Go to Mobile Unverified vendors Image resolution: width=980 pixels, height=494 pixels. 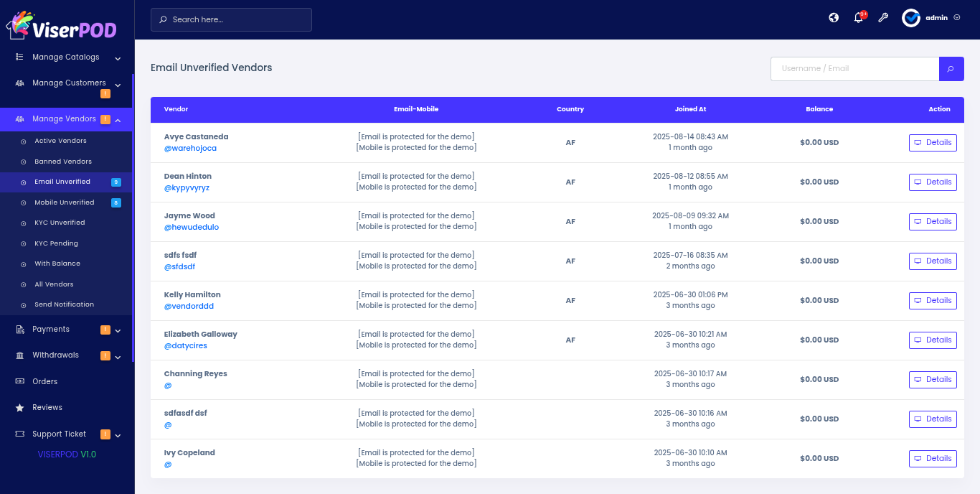click(64, 202)
